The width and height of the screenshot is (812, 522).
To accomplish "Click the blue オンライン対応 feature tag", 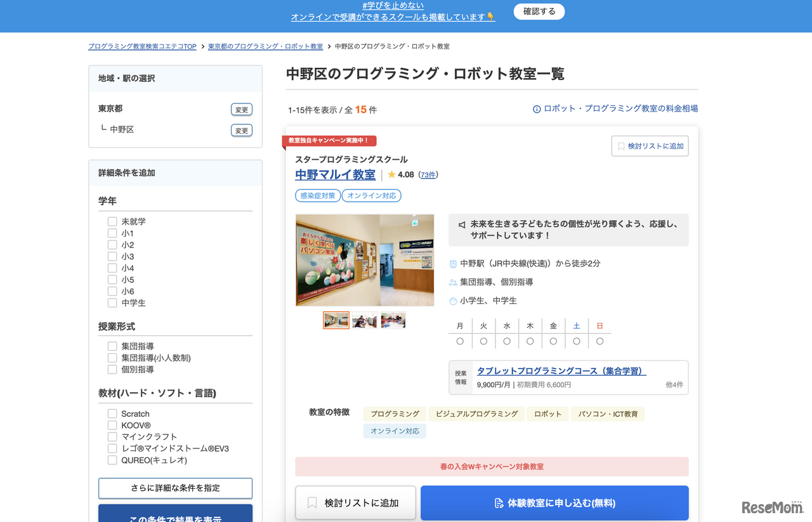I will 395,431.
